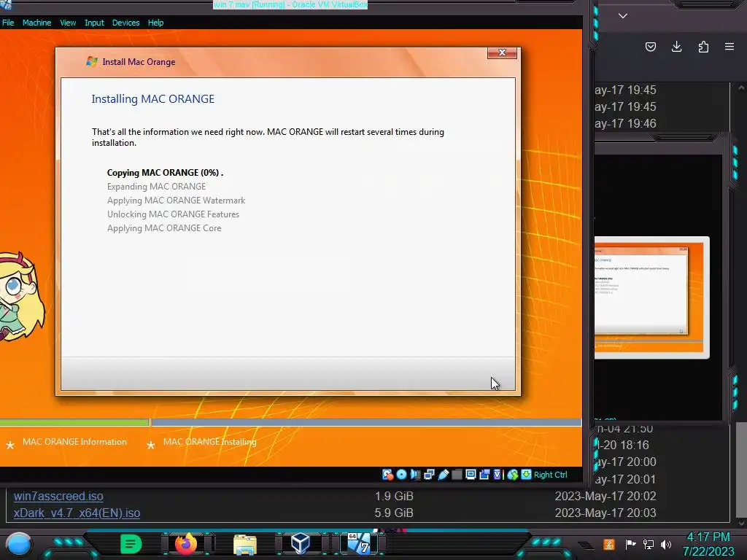Click the 5.9 GiB file size cell

pos(393,513)
